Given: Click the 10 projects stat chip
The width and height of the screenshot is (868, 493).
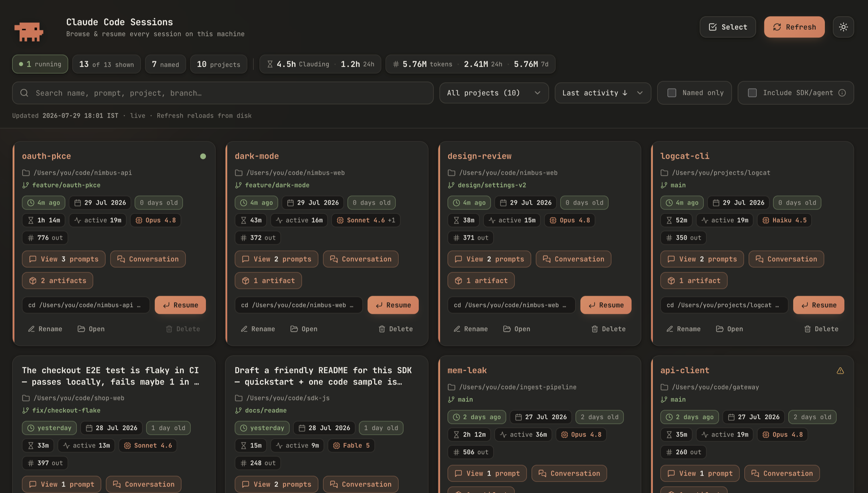Looking at the screenshot, I should pos(218,64).
